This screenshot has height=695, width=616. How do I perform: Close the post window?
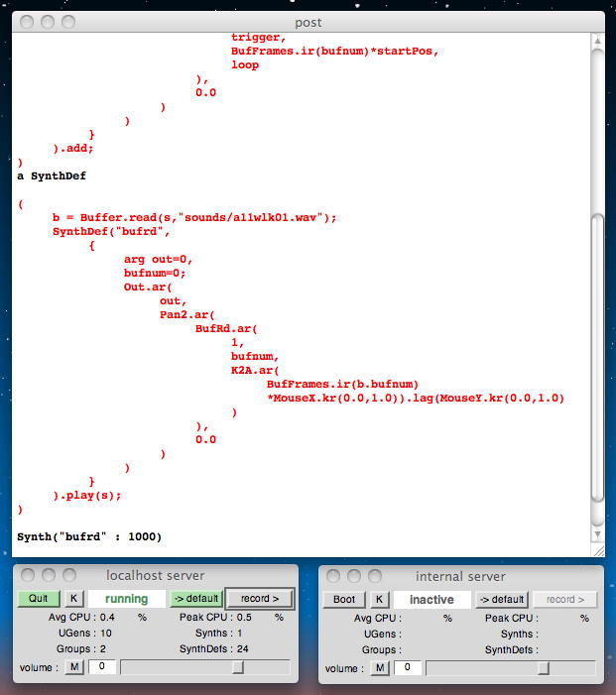pyautogui.click(x=27, y=22)
